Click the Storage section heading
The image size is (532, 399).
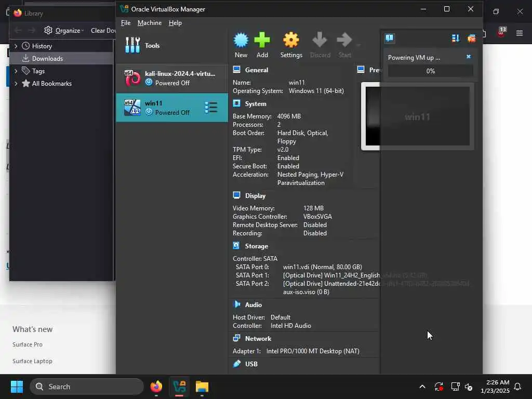tap(257, 246)
